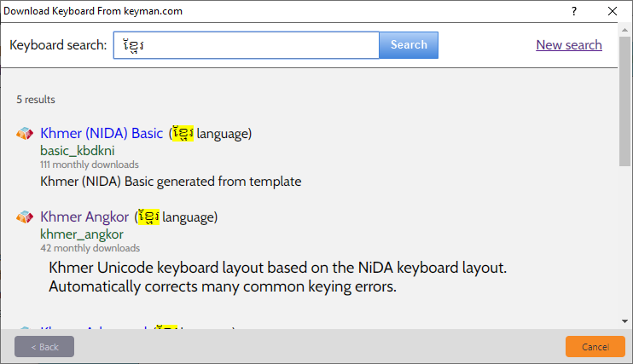Click the '111 monthly downloads' text
Viewport: 633px width, 364px height.
[90, 165]
